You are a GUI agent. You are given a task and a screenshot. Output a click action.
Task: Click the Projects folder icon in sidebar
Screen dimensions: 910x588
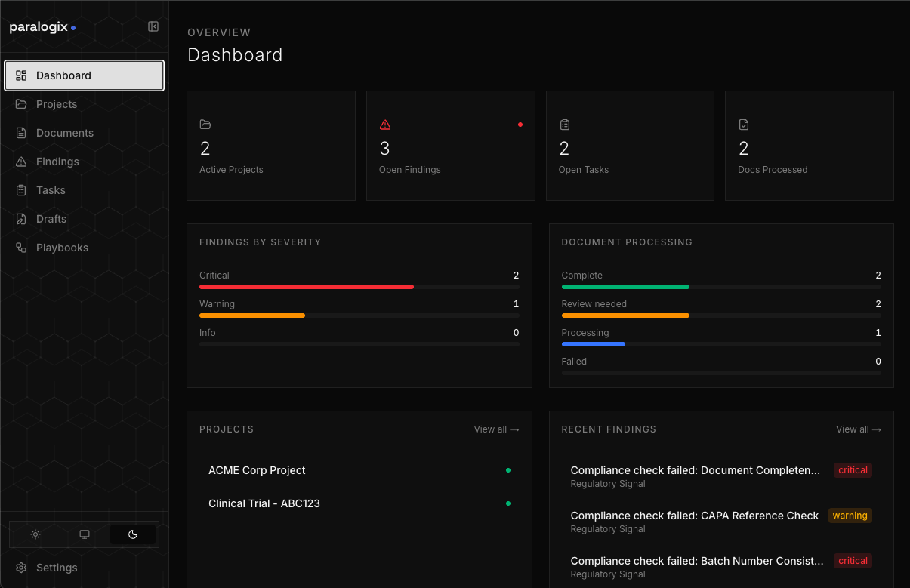coord(21,104)
